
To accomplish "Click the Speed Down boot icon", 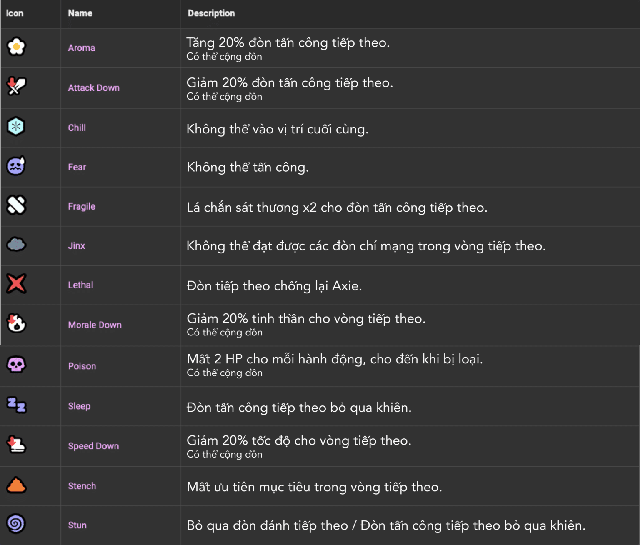I will pyautogui.click(x=16, y=445).
